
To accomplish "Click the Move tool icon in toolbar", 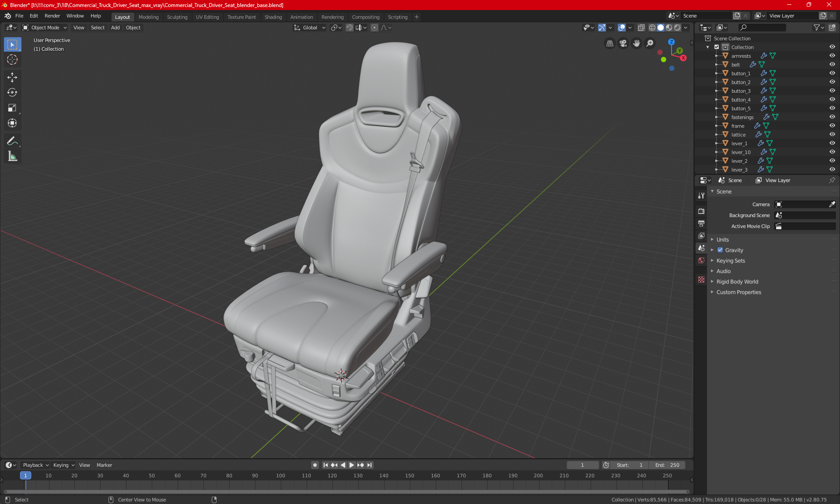I will (12, 76).
